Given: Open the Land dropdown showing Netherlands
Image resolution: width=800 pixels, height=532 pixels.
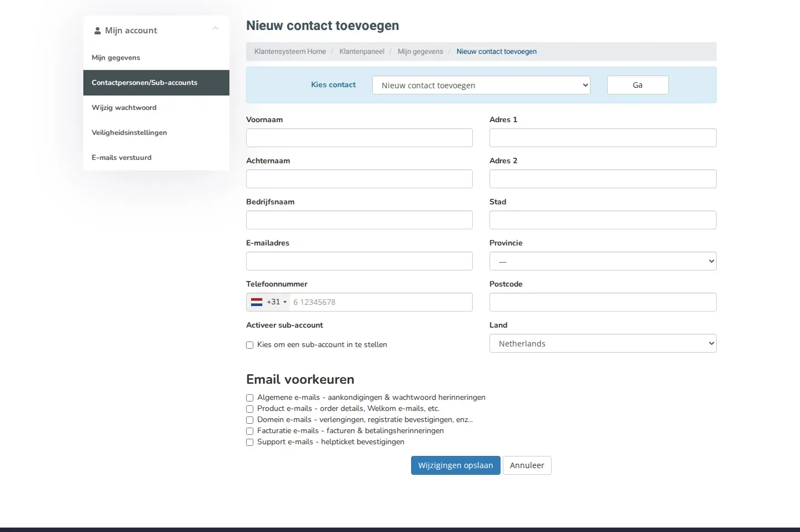Looking at the screenshot, I should (x=603, y=343).
